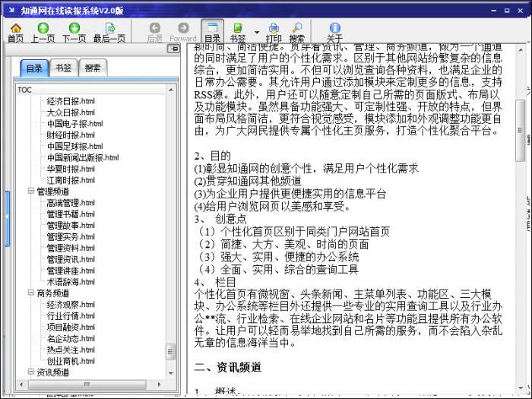
Task: Go to the 首页 home icon
Action: pos(16,28)
